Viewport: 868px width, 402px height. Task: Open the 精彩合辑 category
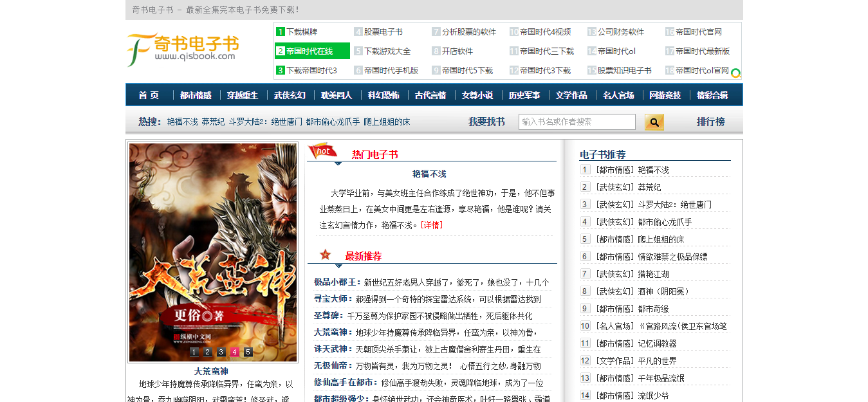712,95
